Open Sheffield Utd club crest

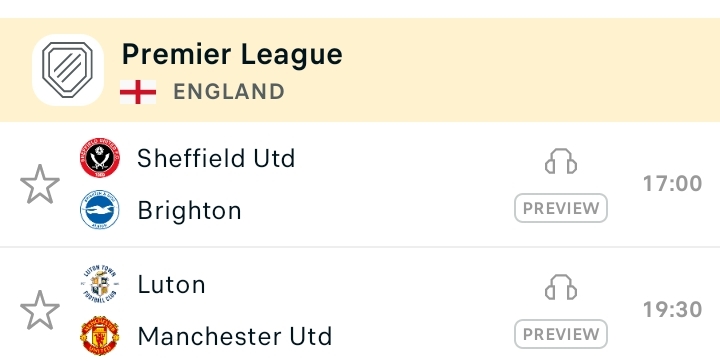point(100,158)
